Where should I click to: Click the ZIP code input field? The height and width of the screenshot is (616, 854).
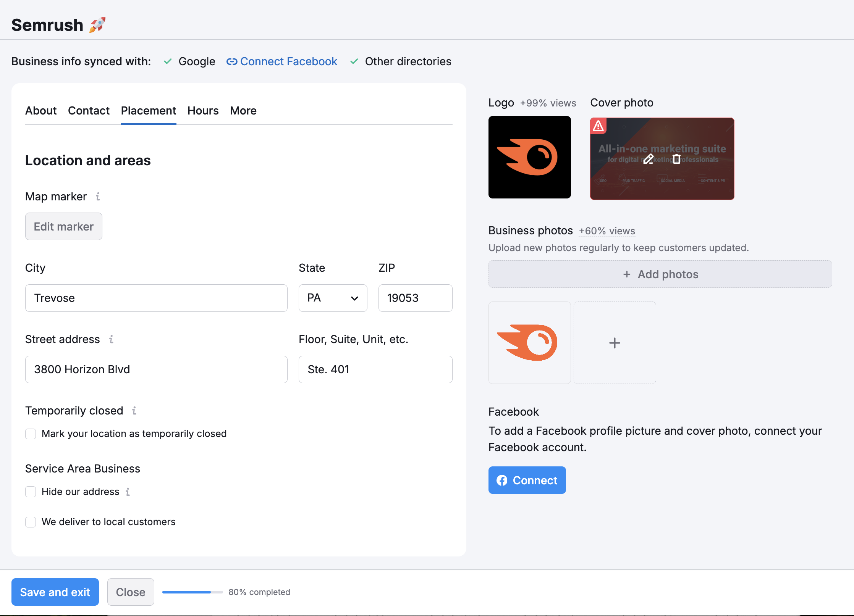point(415,298)
